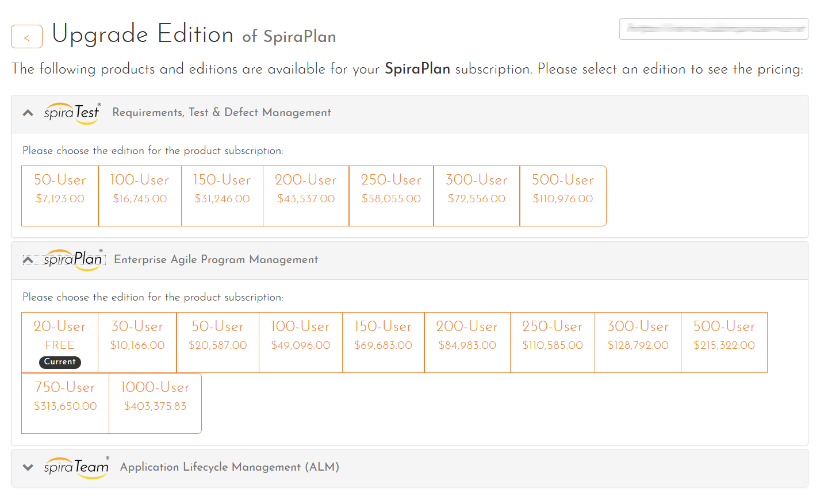Screen dimensions: 828x504
Task: Click the blurred field at top right
Action: [714, 29]
